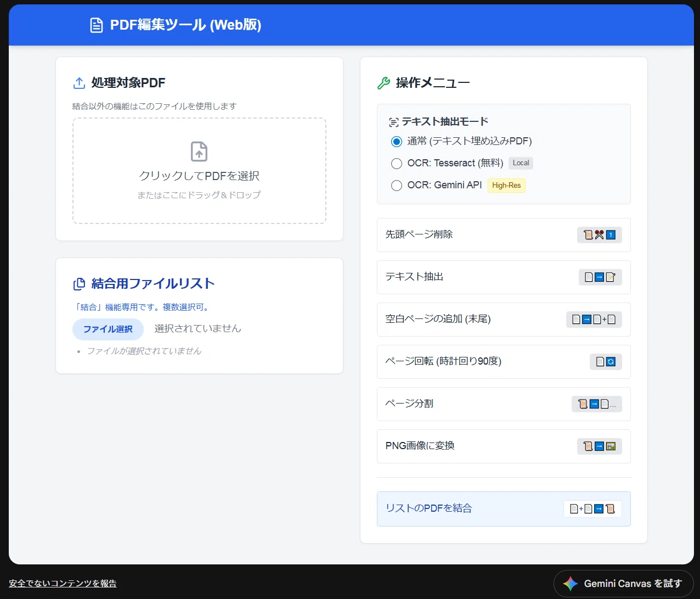Screen dimensions: 700x599
Task: Click the picture icon badge for PNG画像に変換
Action: [600, 446]
